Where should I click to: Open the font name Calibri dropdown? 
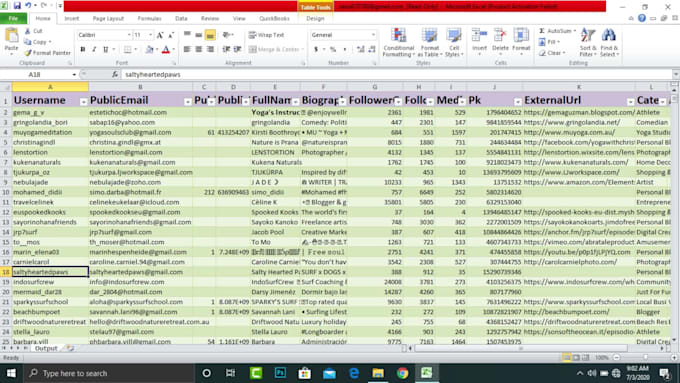click(x=129, y=35)
